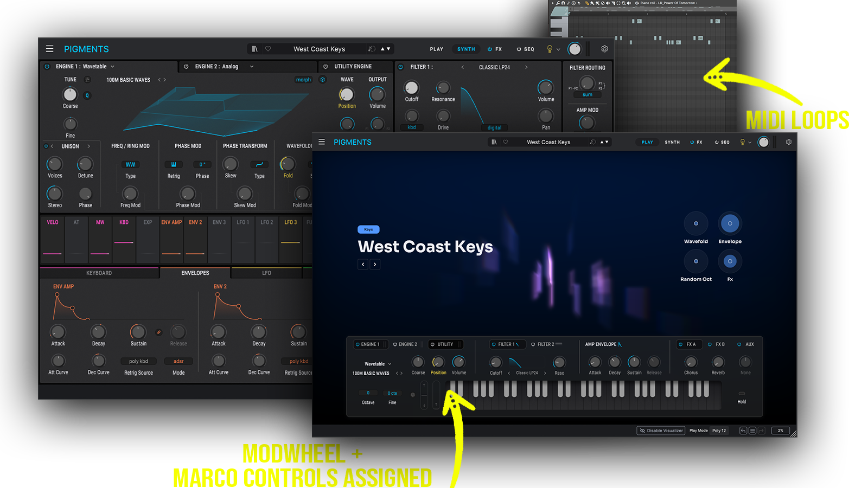Toggle SEQ power in front window top bar
Screen dimensions: 868x488
(x=717, y=142)
